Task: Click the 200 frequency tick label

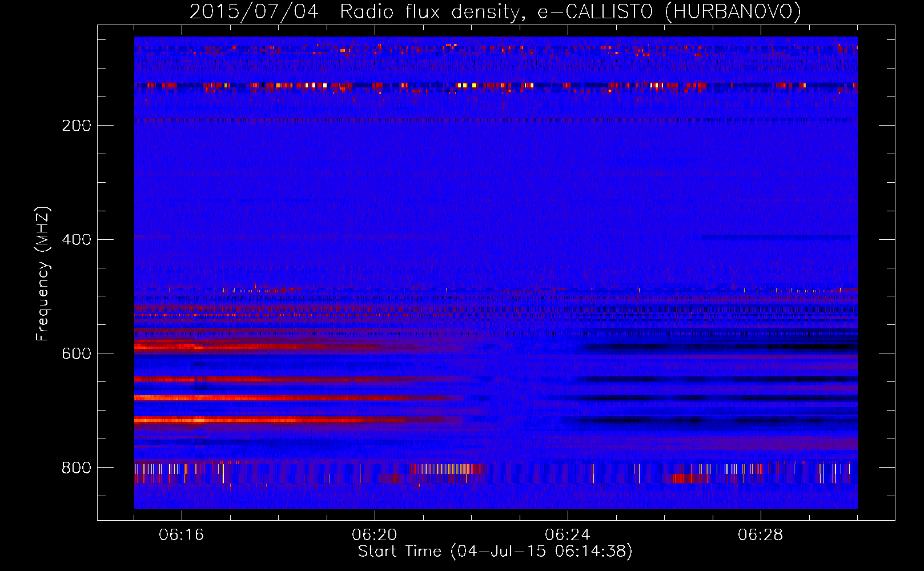Action: 77,126
